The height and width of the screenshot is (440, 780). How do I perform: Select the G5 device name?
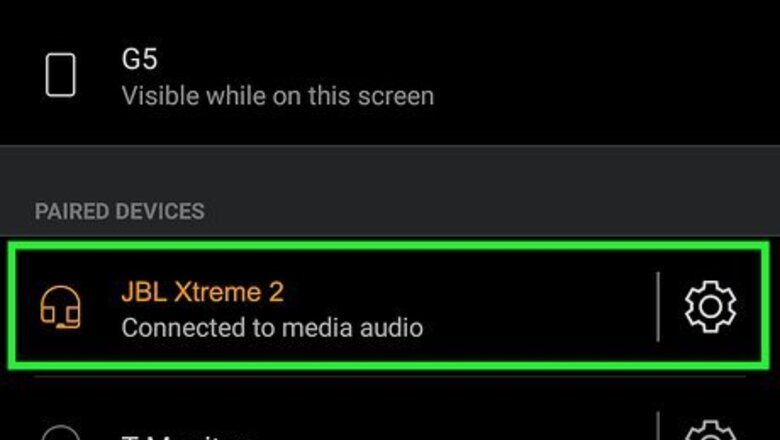(x=139, y=60)
